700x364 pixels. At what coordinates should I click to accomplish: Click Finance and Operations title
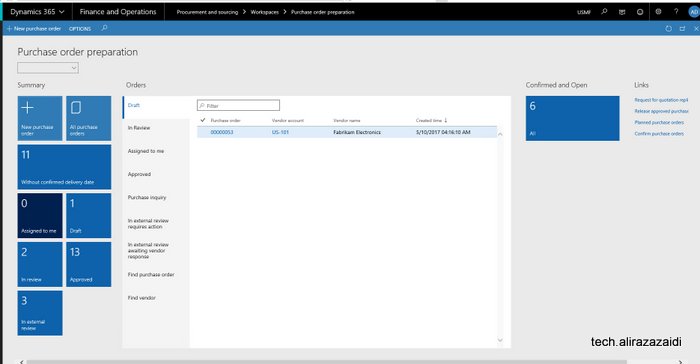(118, 12)
